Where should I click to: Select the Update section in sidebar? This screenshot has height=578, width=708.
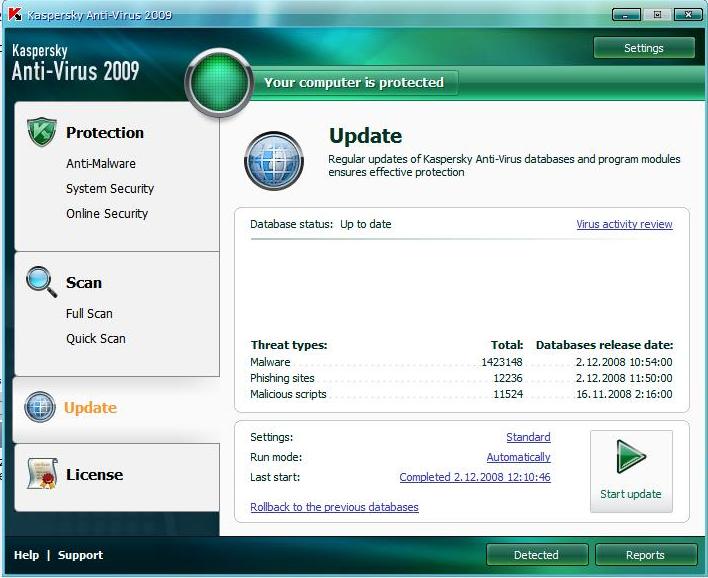pos(90,408)
